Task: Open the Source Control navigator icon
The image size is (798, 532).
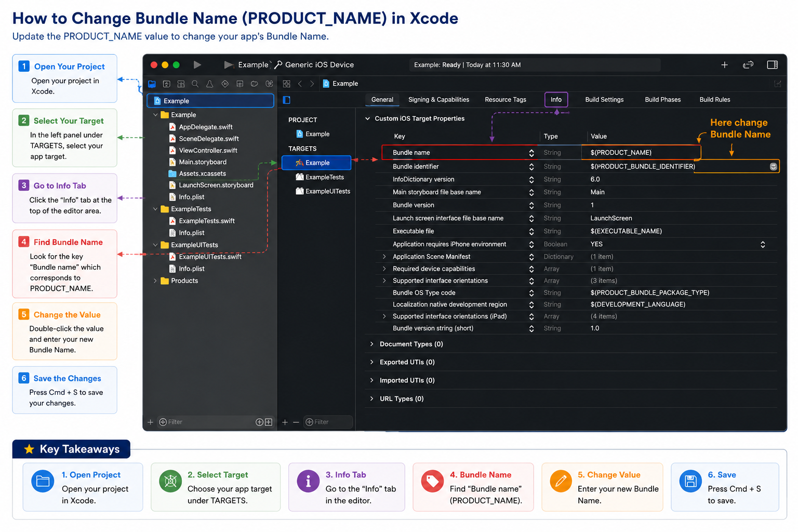Action: click(x=166, y=84)
